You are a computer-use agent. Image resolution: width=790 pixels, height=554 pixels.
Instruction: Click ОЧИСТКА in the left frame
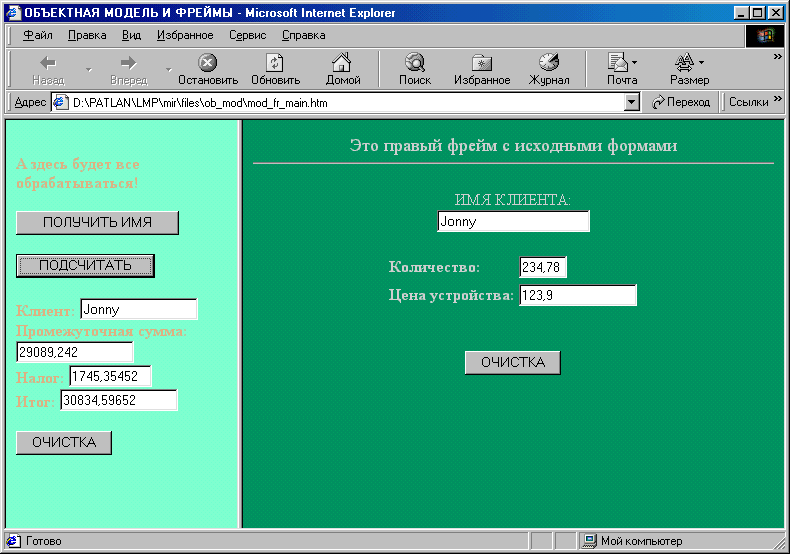pos(64,443)
